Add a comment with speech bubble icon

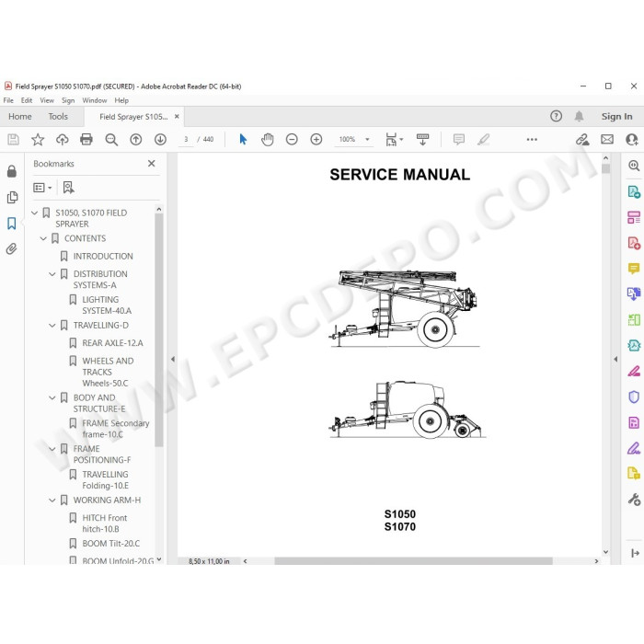[459, 140]
